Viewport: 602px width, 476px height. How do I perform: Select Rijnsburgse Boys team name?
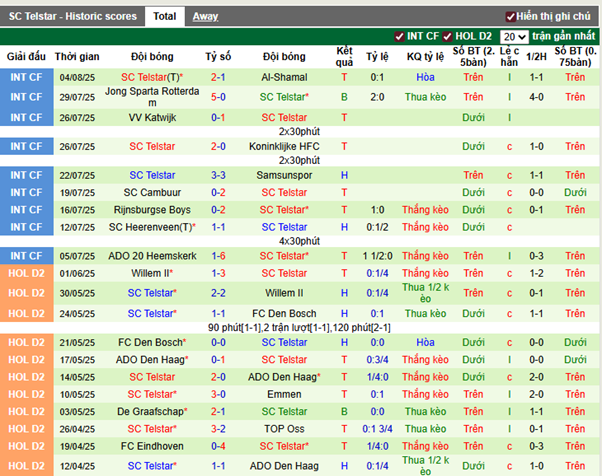pos(152,210)
